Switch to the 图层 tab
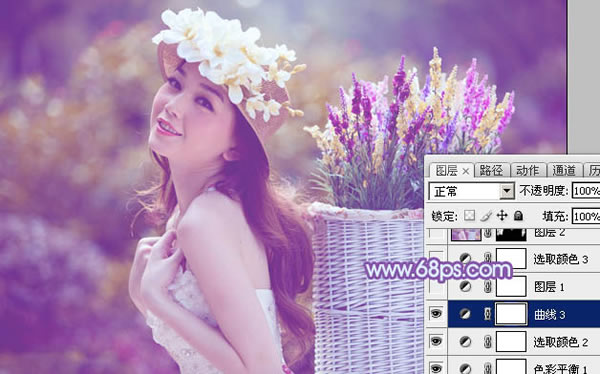 [447, 171]
